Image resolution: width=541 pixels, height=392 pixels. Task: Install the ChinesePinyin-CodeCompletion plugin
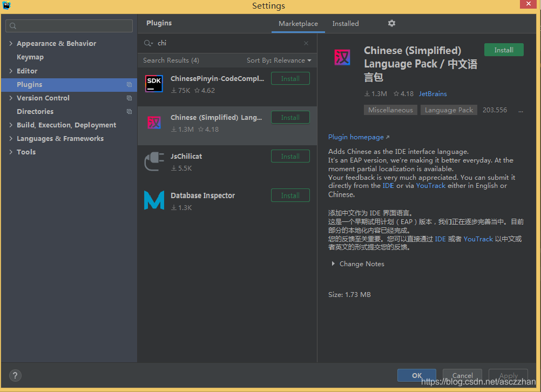point(290,78)
